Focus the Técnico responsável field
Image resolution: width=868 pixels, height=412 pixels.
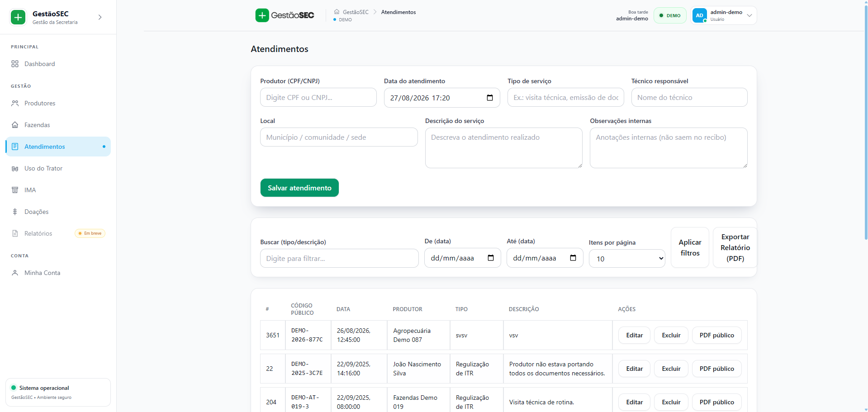pos(689,97)
